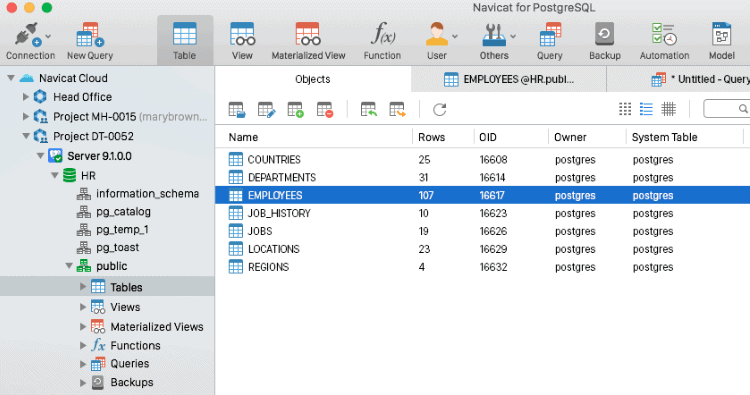Select the LOCATIONS table row

tap(483, 249)
